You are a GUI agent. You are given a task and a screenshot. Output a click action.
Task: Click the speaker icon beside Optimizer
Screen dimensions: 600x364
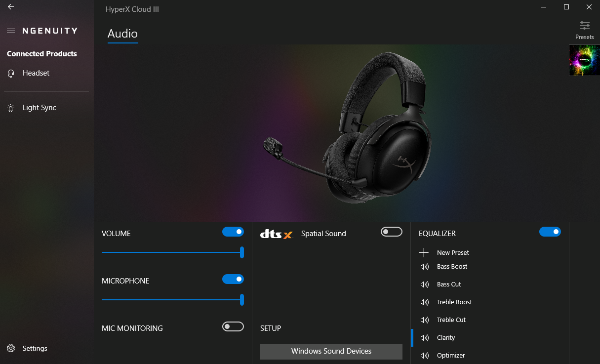[424, 356]
